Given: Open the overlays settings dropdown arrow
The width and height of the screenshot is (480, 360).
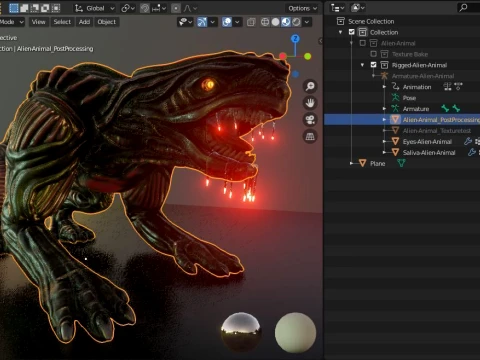Looking at the screenshot, I should pyautogui.click(x=237, y=22).
